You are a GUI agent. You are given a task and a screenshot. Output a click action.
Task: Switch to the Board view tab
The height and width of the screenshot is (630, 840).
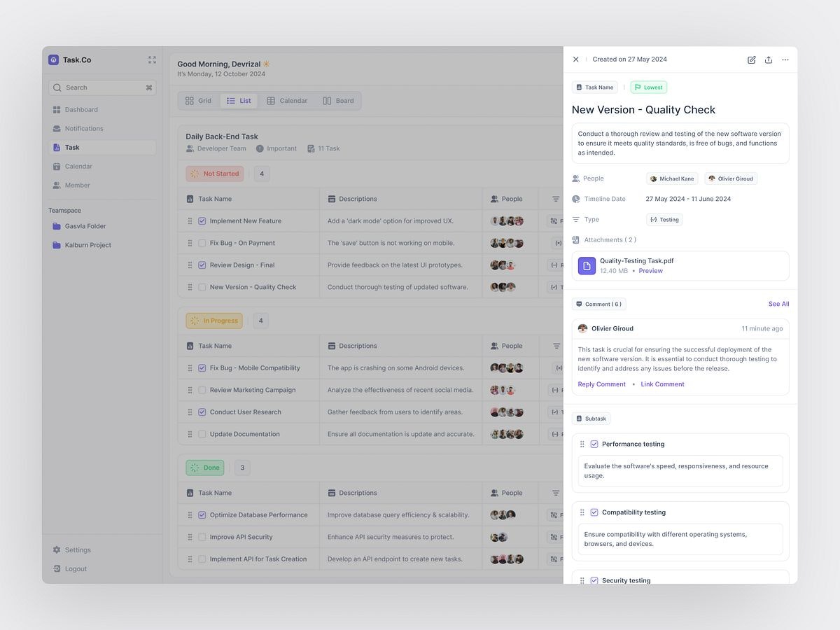(x=338, y=100)
